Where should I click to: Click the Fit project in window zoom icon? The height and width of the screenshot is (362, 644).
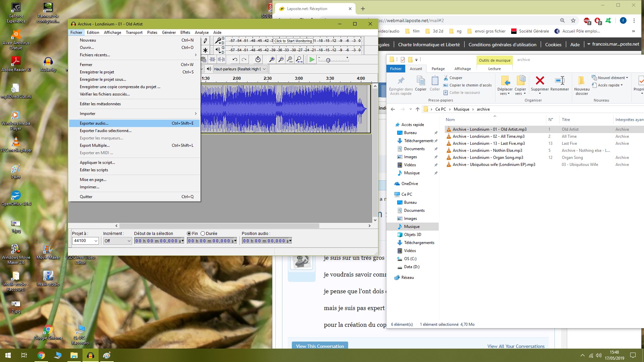299,60
